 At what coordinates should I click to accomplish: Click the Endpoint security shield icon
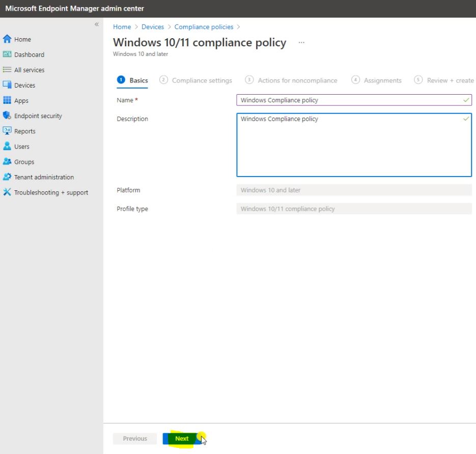7,116
